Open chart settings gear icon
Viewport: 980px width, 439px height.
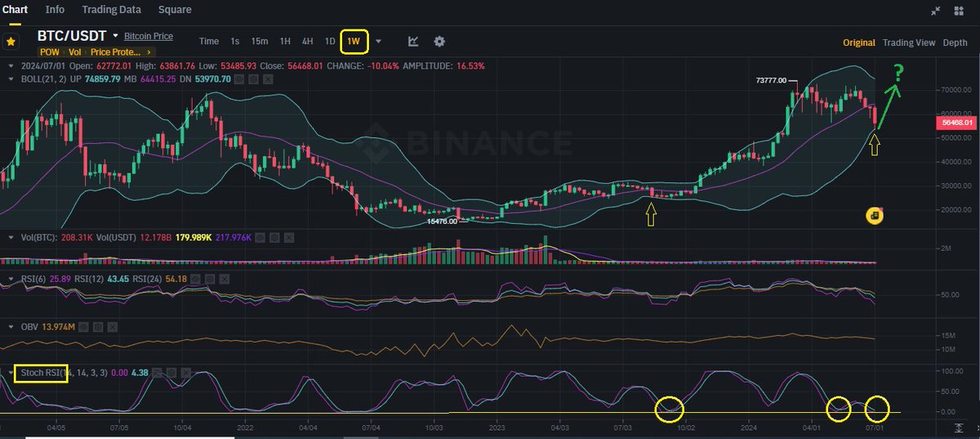(439, 41)
